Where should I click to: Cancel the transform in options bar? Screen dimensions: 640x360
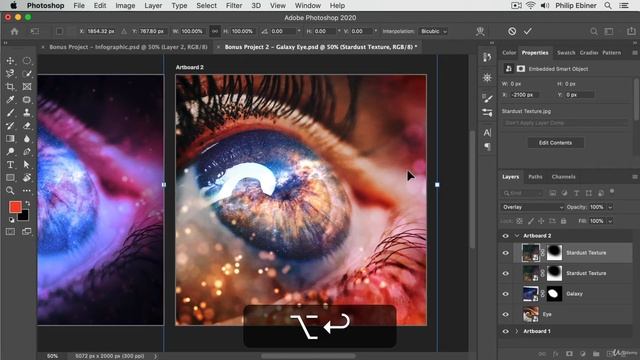point(512,31)
